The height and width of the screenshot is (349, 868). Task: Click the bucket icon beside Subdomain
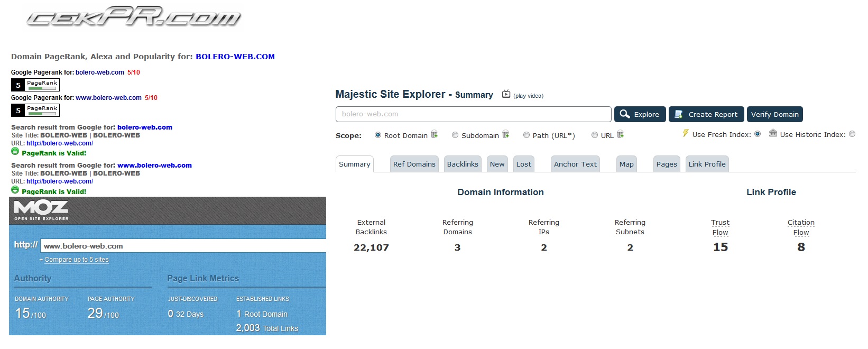[x=506, y=134]
